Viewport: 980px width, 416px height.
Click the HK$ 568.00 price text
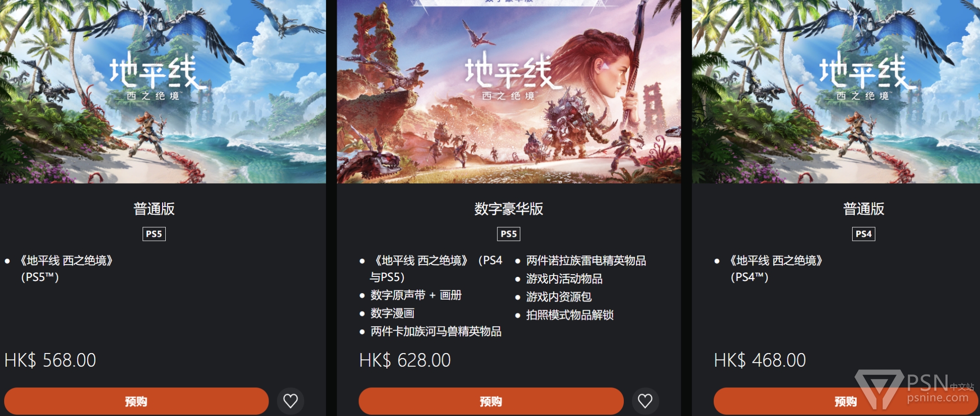pos(50,360)
